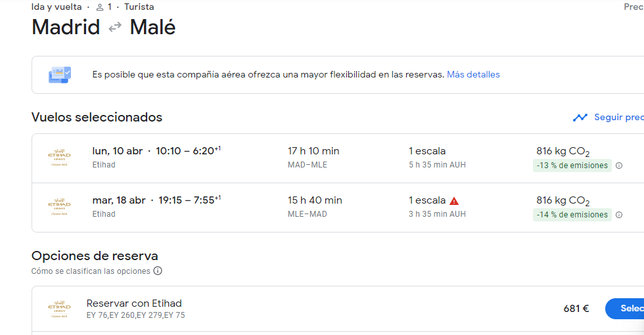Click the red warning triangle beside 1 escala
The height and width of the screenshot is (335, 644).
click(454, 201)
